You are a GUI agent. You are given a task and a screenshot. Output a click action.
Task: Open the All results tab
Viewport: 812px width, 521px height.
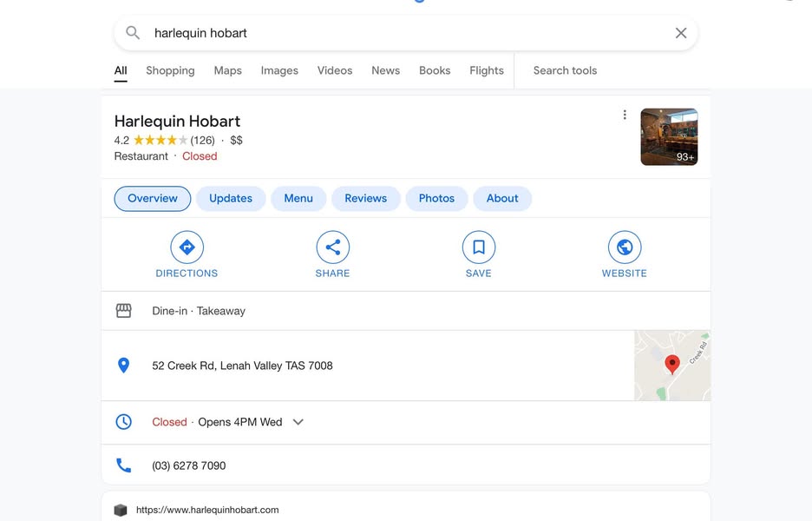click(121, 70)
